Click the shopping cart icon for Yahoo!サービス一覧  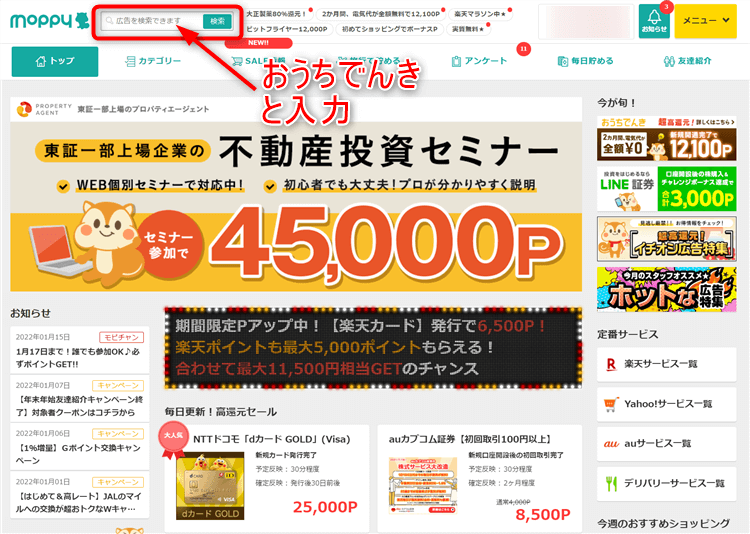(x=610, y=404)
